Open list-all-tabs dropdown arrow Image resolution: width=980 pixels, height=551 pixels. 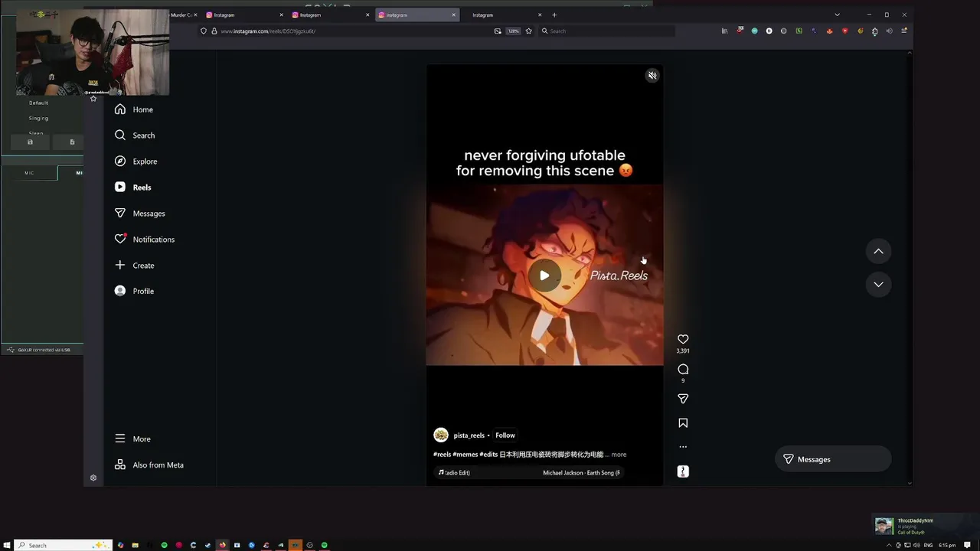tap(837, 15)
